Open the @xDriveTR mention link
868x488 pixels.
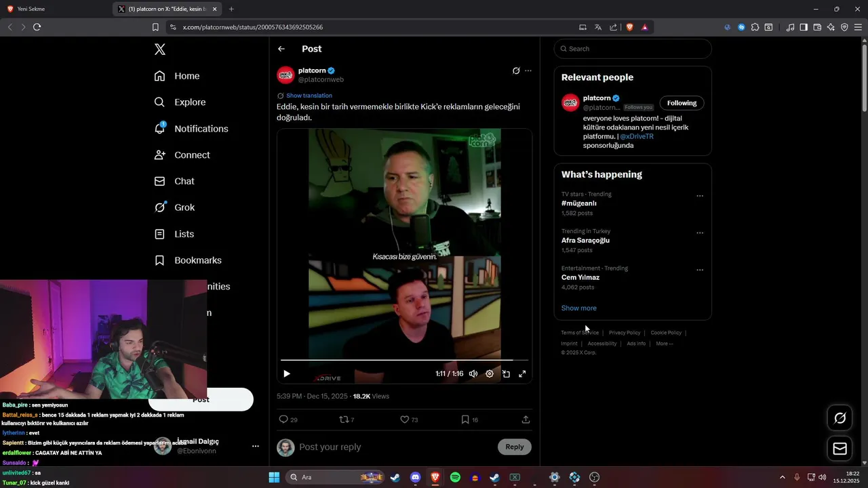point(637,136)
